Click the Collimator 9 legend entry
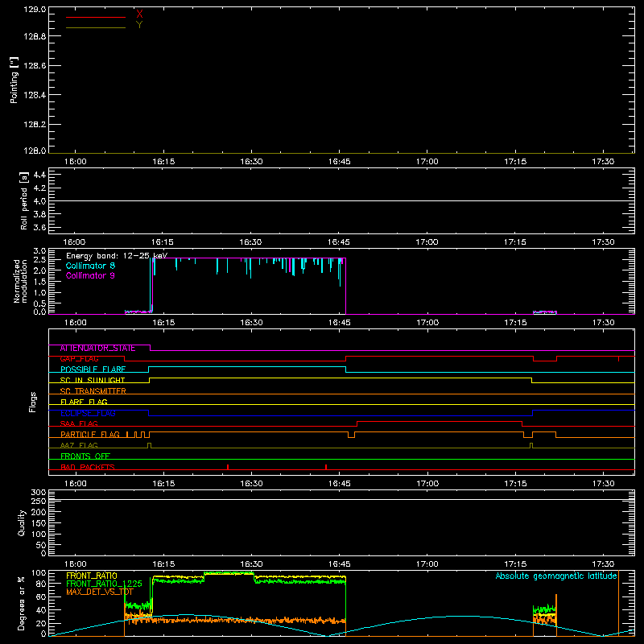This screenshot has width=644, height=644. click(90, 275)
